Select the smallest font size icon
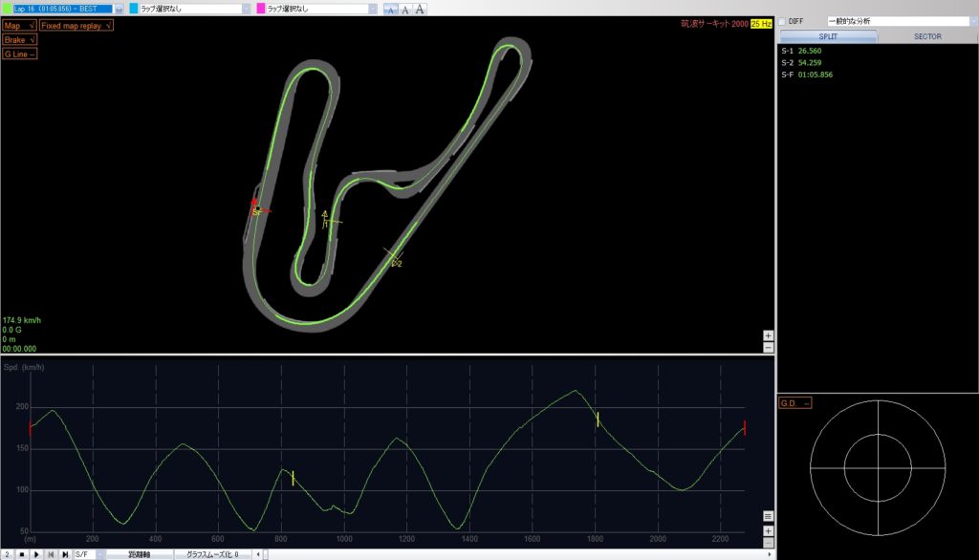 [x=390, y=9]
